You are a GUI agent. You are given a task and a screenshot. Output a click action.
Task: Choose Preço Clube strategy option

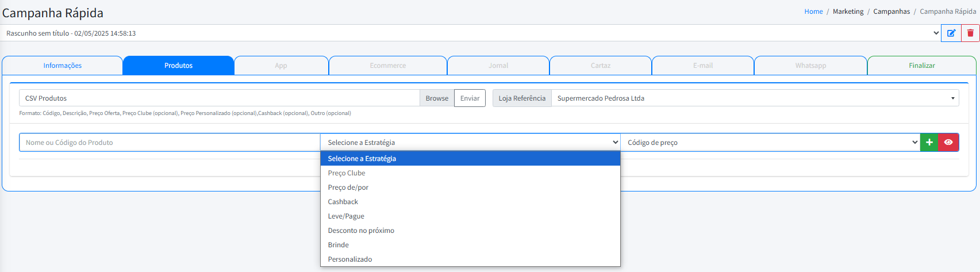(347, 173)
